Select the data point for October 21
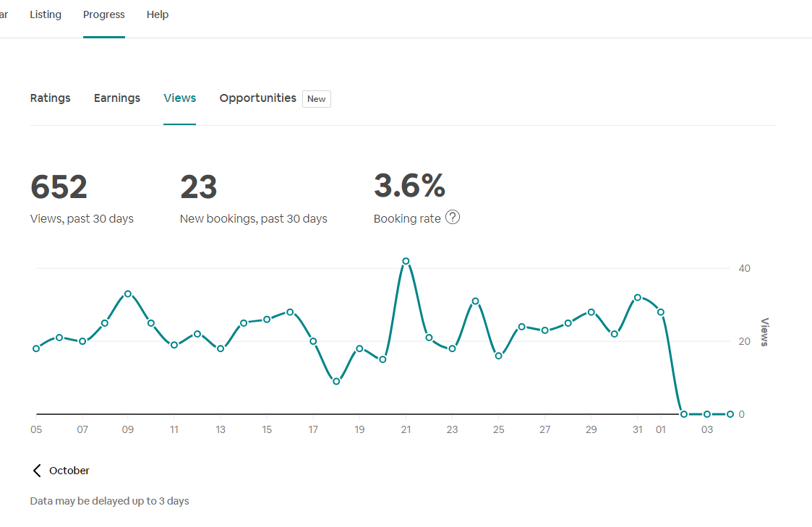The image size is (812, 527). 406,262
